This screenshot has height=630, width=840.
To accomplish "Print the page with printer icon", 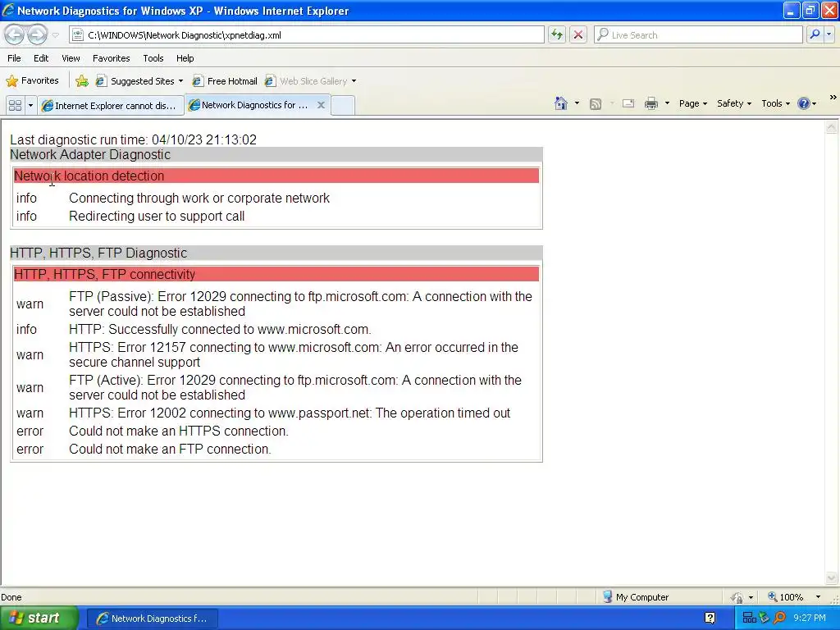I will point(651,103).
